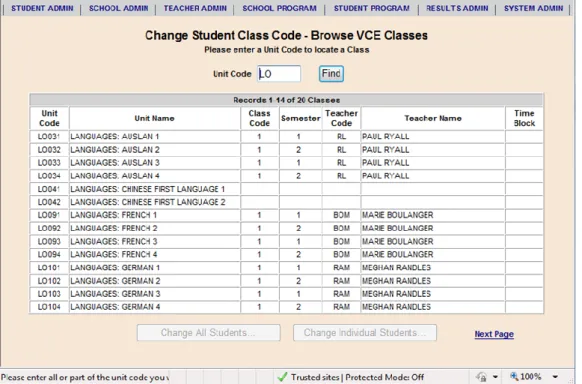Screen dimensions: 582x384
Task: Select unit code LO101 row
Action: pos(286,268)
